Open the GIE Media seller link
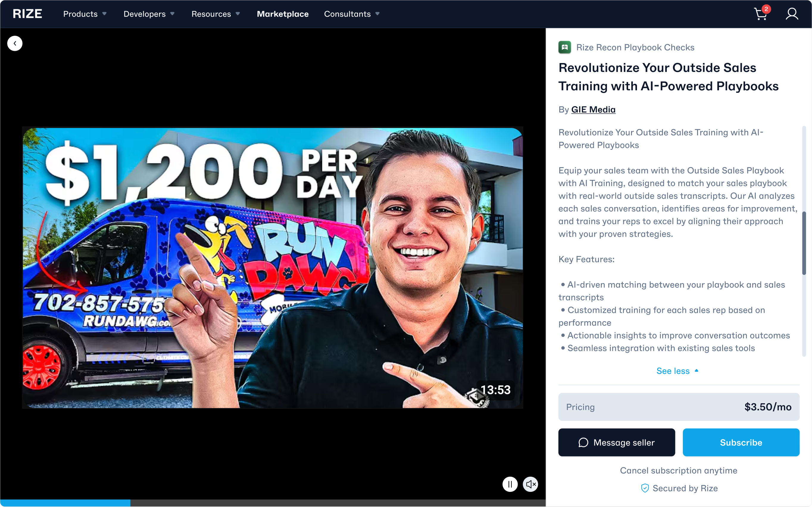The image size is (812, 507). tap(593, 110)
